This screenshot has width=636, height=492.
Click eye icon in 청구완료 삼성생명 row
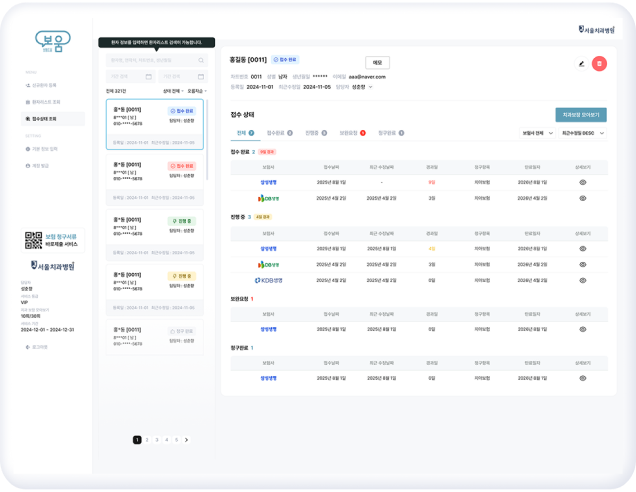(x=582, y=379)
